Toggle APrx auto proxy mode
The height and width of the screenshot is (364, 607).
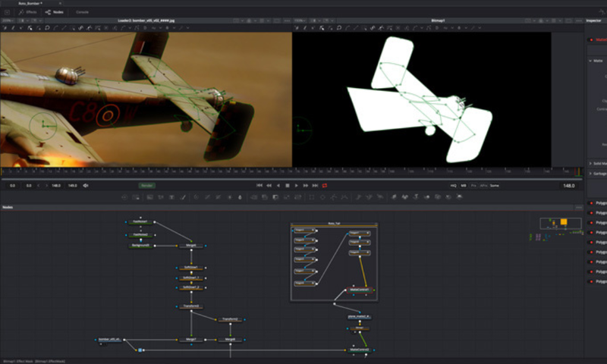483,186
